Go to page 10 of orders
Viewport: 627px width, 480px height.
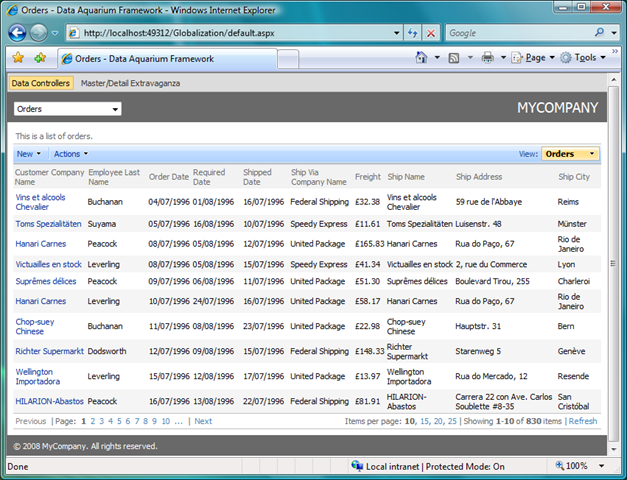166,421
